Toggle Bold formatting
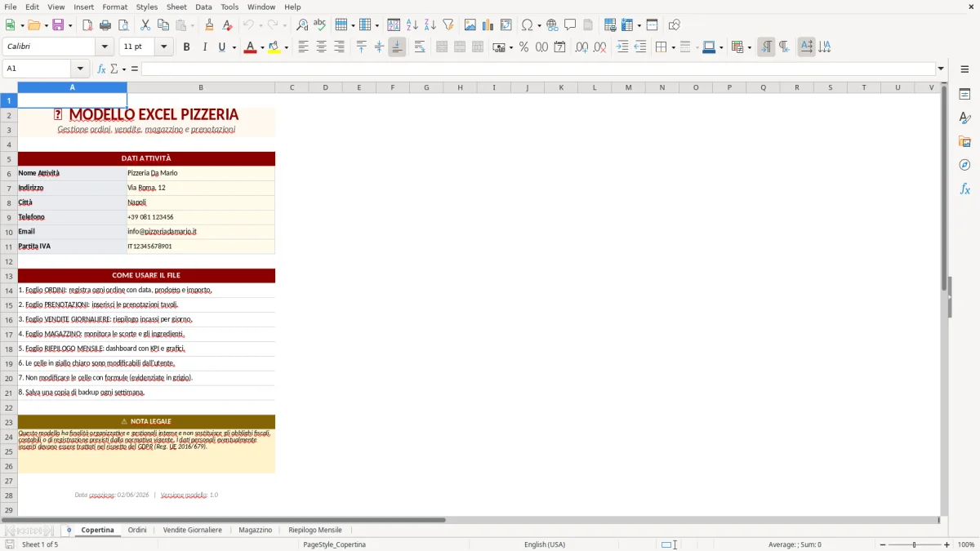 pyautogui.click(x=186, y=47)
